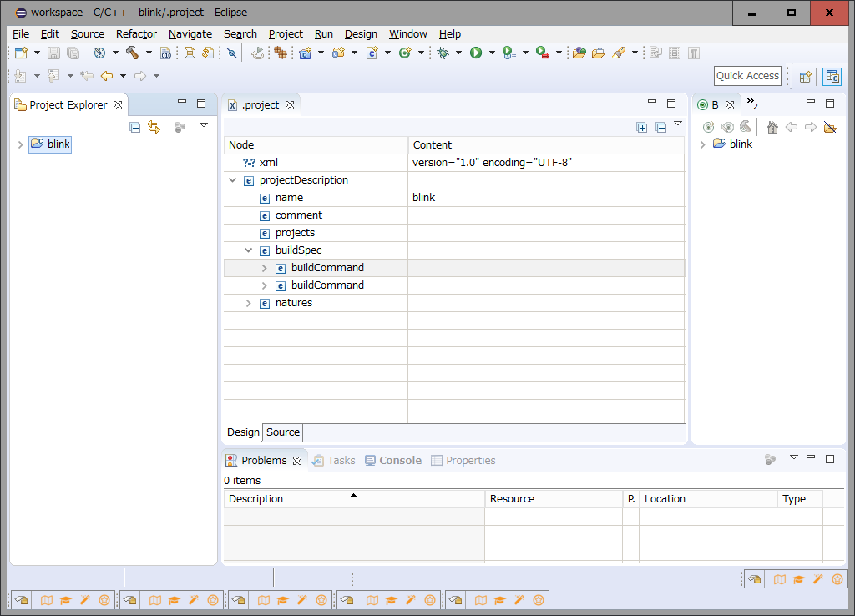The height and width of the screenshot is (616, 855).
Task: Click the Forward arrow in right view
Action: [811, 127]
